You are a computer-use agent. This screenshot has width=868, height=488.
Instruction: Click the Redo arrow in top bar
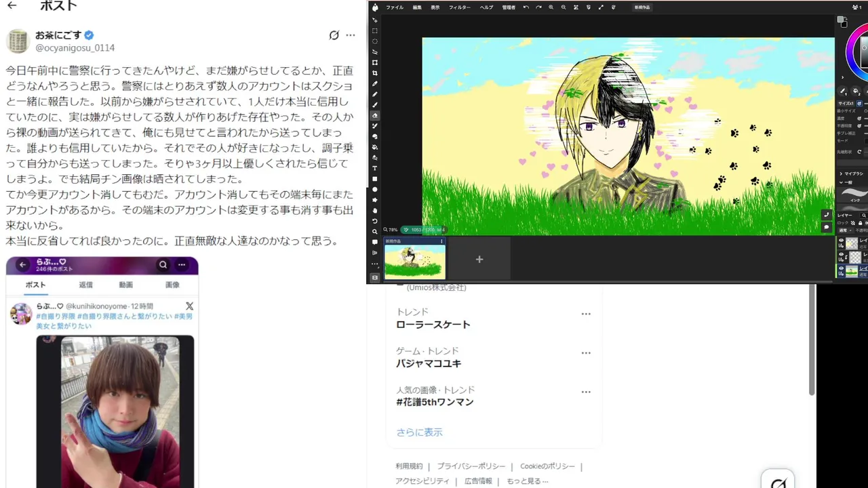click(x=538, y=7)
